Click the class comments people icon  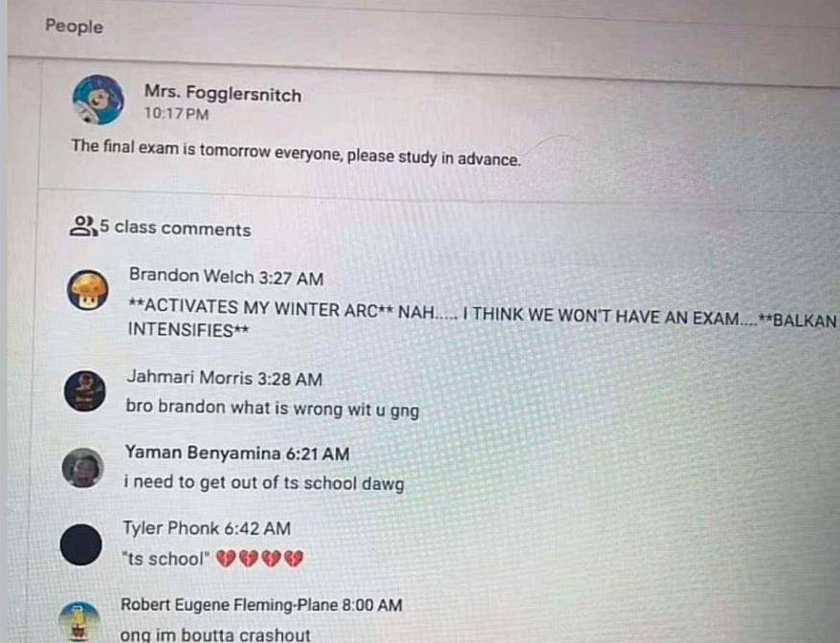83,226
